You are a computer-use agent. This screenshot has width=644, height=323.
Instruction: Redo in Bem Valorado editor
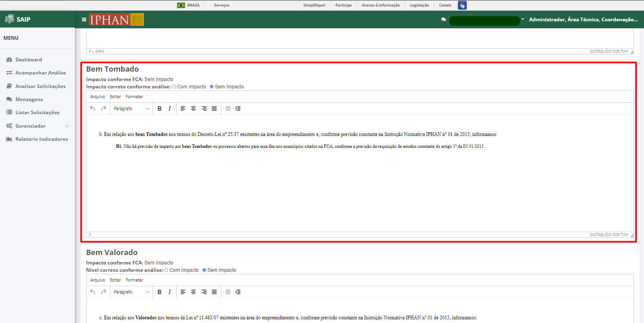(103, 292)
